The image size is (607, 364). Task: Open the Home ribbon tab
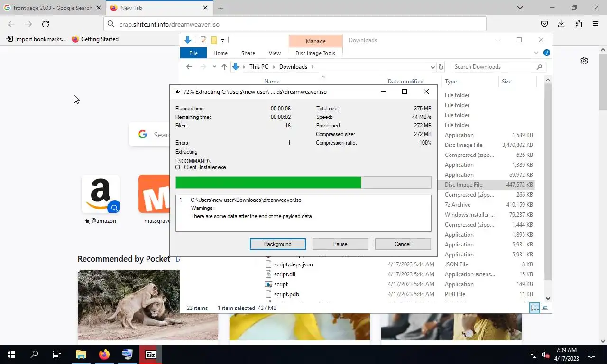(x=221, y=53)
